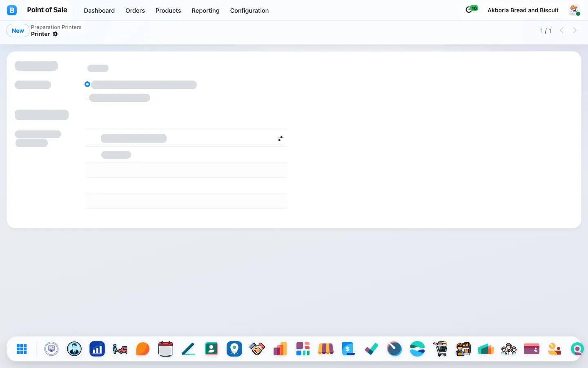Viewport: 588px width, 368px height.
Task: Click the 1 / 1 pager counter
Action: click(546, 31)
